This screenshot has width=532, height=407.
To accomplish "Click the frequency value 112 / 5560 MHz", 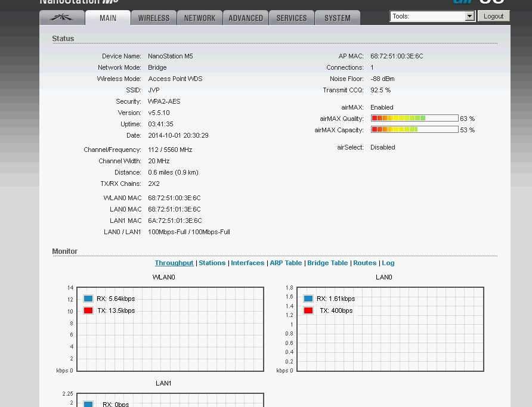I will pos(170,150).
